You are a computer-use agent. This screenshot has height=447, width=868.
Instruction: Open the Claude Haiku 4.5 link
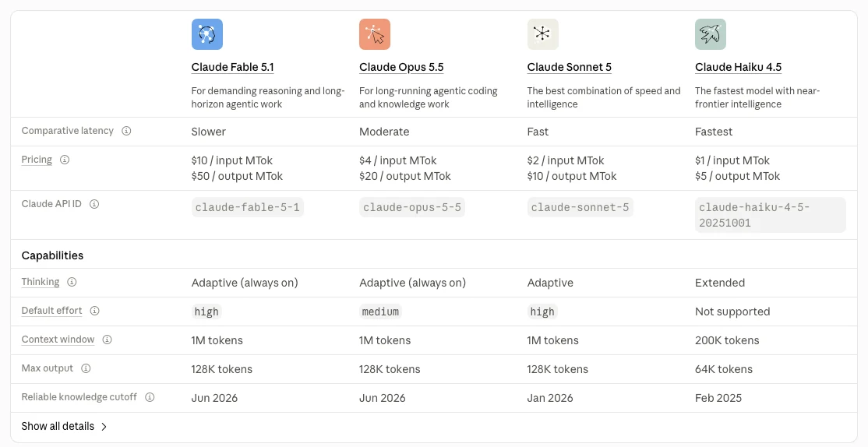point(738,67)
